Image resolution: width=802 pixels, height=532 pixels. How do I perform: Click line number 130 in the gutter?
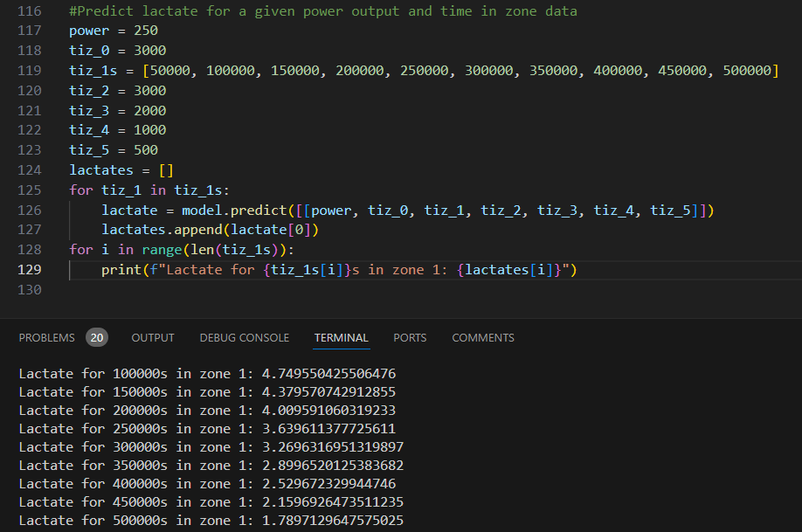(29, 290)
